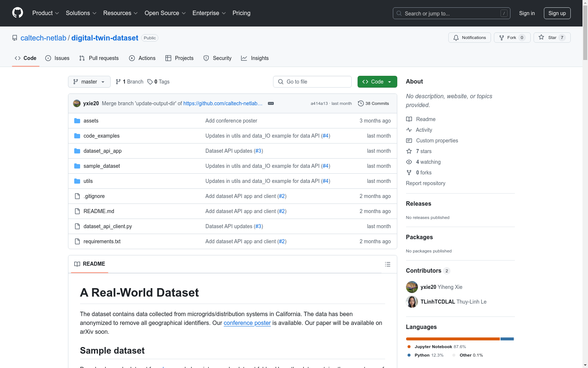Click the .gitignore file icon

(x=77, y=196)
